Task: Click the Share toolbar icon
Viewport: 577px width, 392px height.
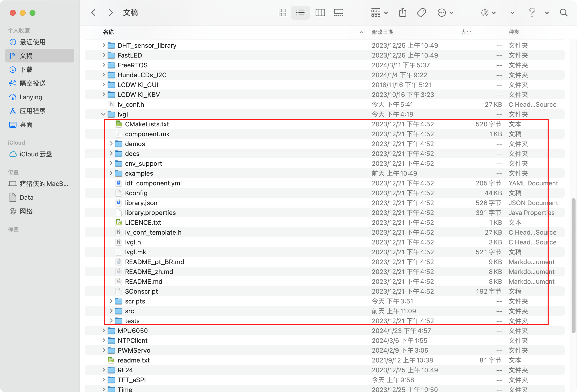Action: click(402, 13)
